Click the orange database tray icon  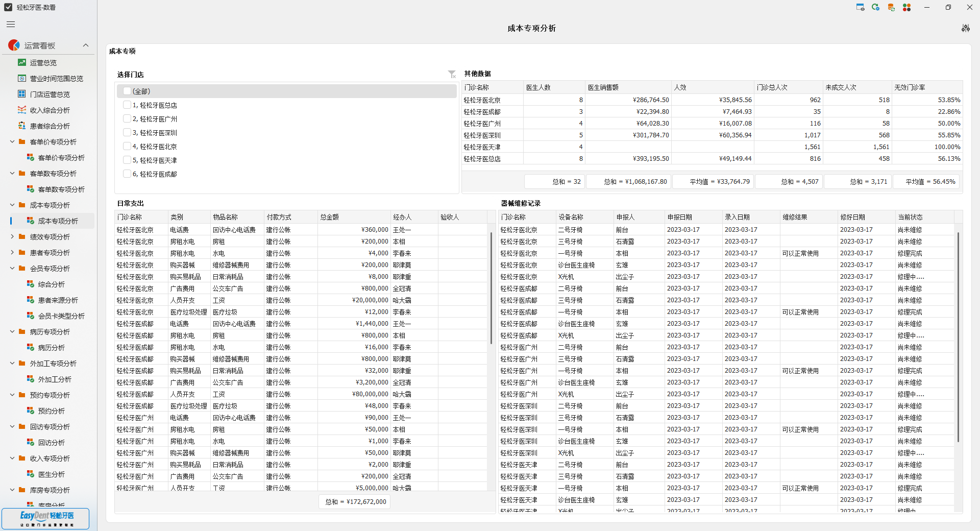[x=891, y=7]
